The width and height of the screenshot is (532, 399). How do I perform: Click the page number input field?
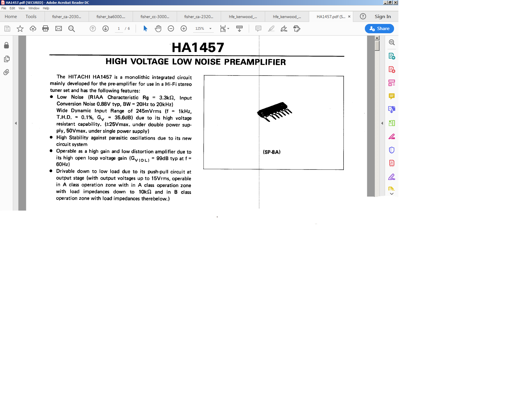119,29
